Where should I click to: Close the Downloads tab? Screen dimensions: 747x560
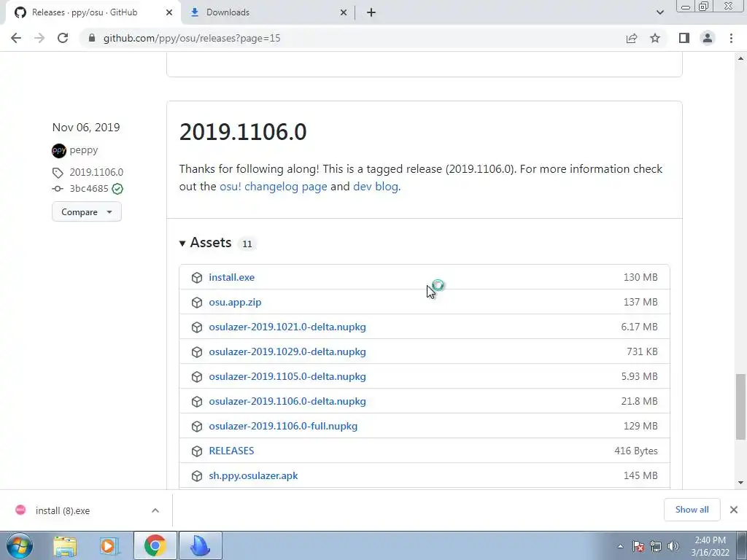[x=344, y=12]
